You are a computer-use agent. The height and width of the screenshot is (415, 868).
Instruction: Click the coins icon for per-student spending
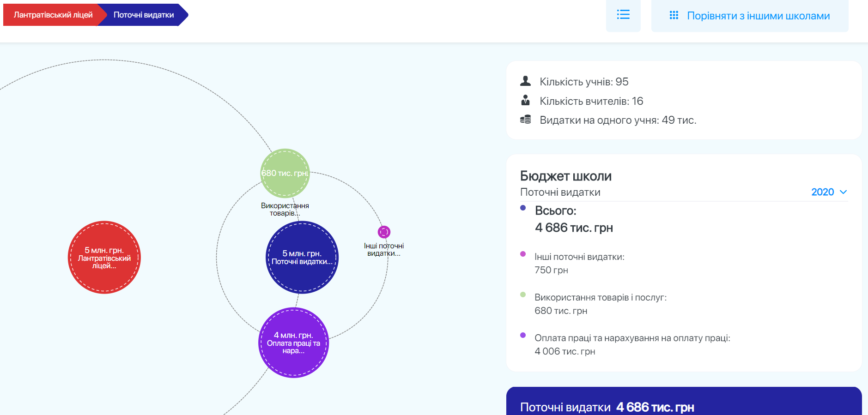525,120
